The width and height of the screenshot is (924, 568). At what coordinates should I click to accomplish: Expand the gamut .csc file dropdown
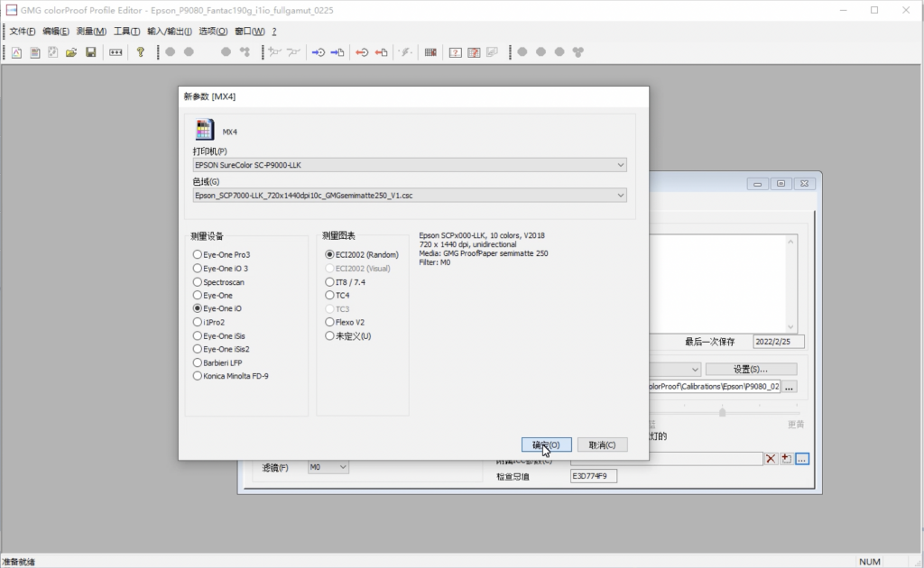click(x=410, y=196)
